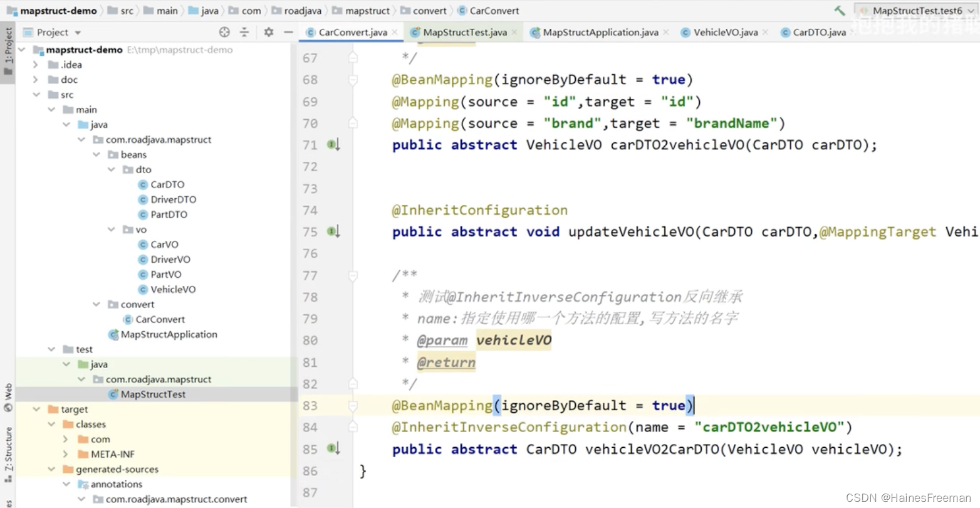Click the Build project hammer icon
Image resolution: width=980 pixels, height=508 pixels.
839,11
